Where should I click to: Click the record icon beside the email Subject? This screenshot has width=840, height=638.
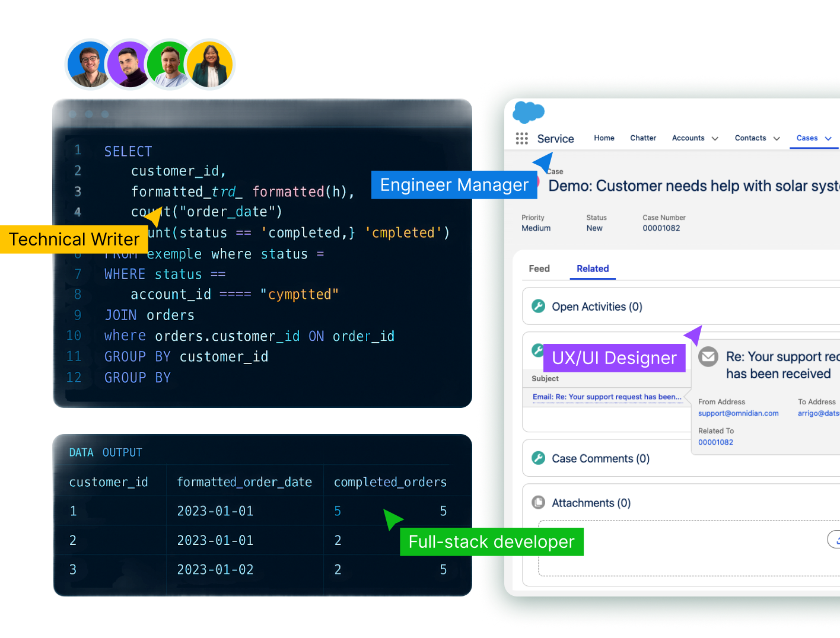tap(538, 351)
